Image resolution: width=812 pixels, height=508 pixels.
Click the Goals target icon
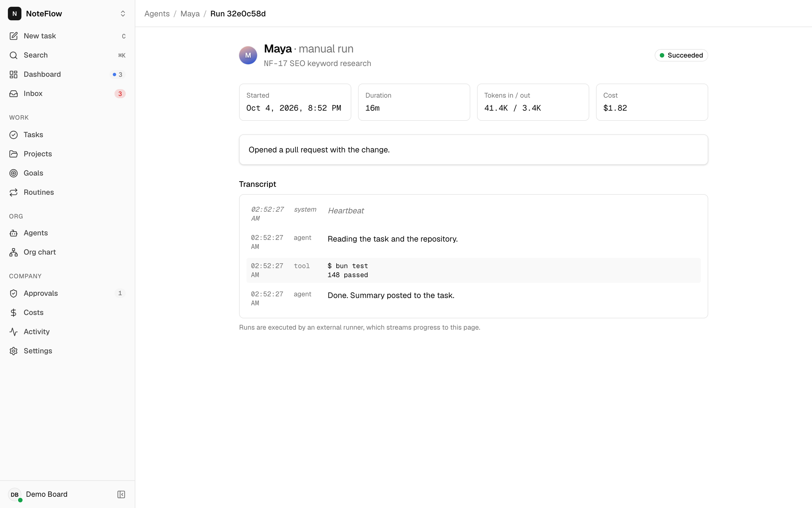pos(14,173)
